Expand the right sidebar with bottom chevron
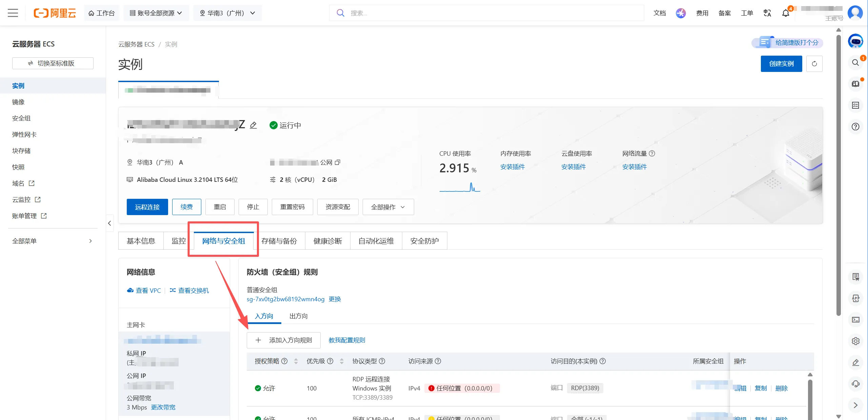 pyautogui.click(x=855, y=405)
